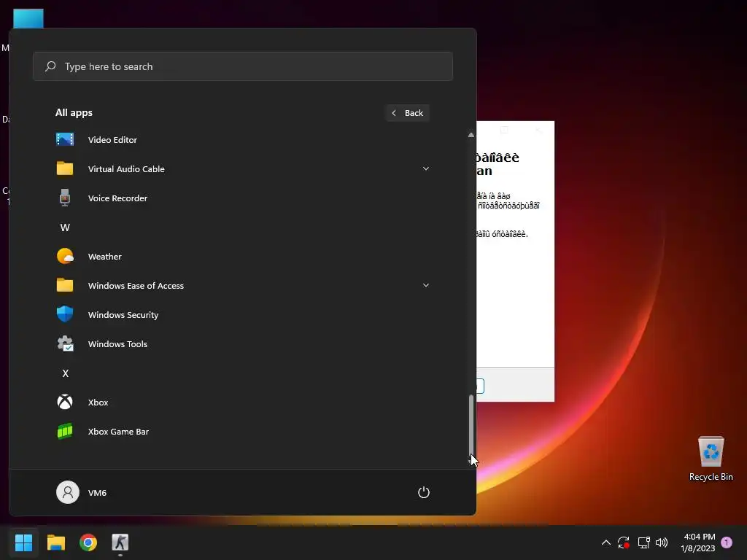
Task: Open Weather using its sun icon
Action: click(x=65, y=256)
